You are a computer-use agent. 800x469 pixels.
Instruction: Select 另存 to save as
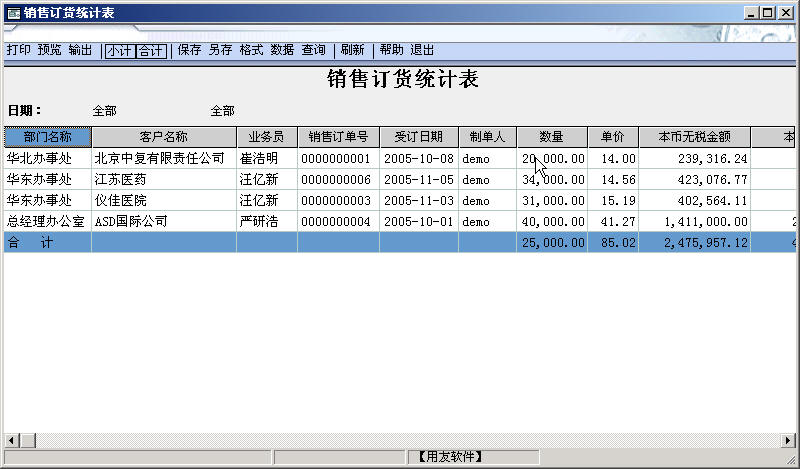click(x=220, y=50)
